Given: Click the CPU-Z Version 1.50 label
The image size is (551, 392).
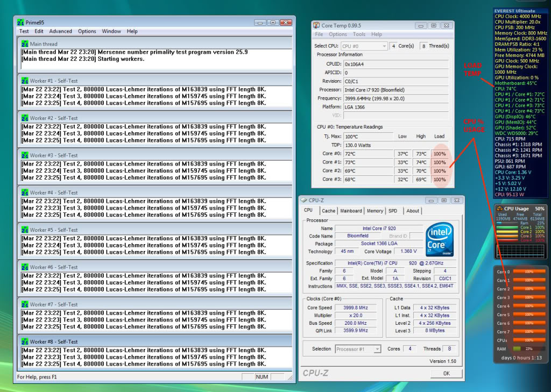Looking at the screenshot, I should click(x=443, y=361).
